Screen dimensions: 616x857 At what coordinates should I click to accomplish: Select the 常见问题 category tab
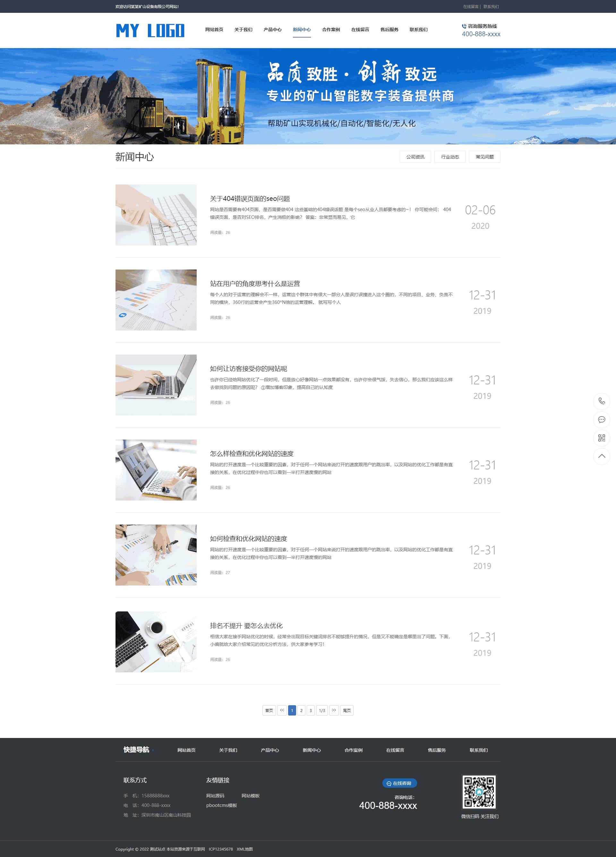click(484, 157)
